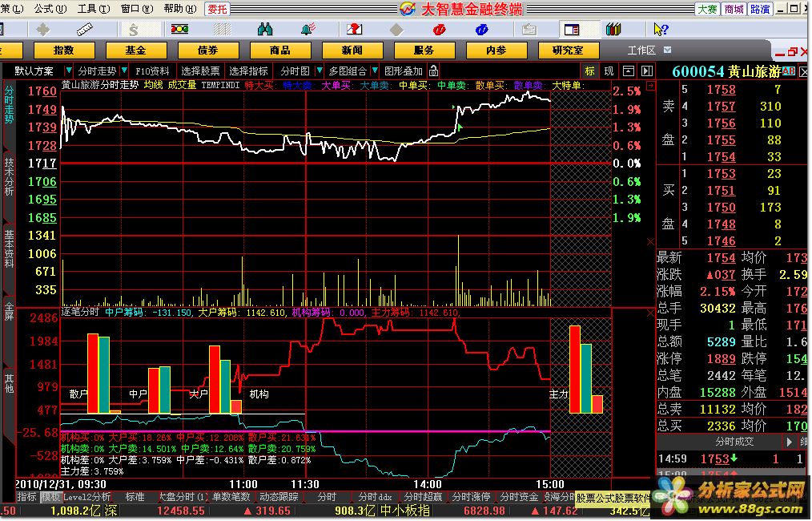812x521 pixels.
Task: Click the alarm bell alert icon
Action: click(x=308, y=30)
